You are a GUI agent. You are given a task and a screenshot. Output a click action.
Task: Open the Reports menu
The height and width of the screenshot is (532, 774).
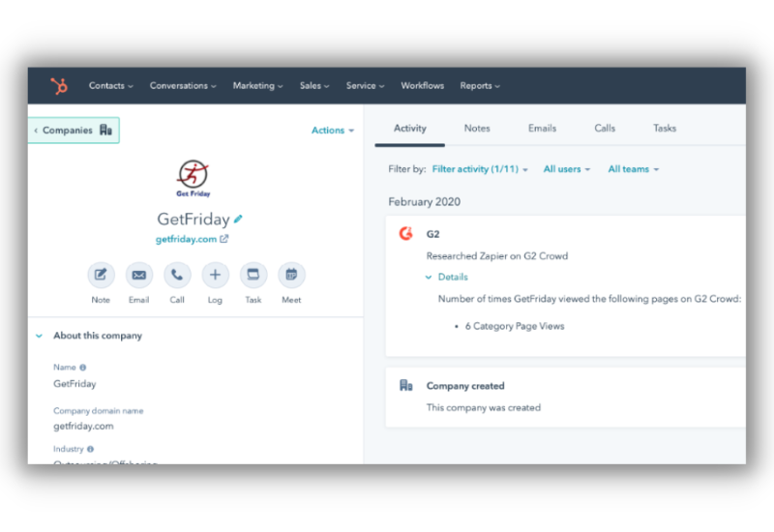[x=480, y=86]
